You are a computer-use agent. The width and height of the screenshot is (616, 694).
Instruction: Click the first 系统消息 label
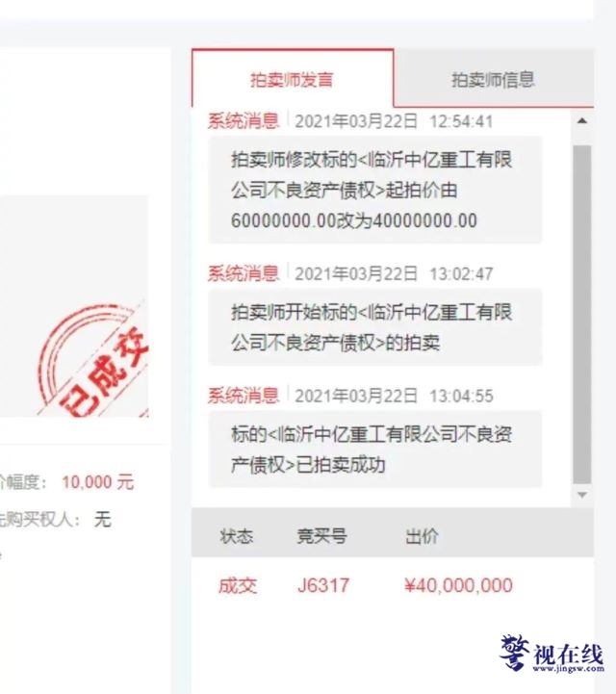coord(244,121)
